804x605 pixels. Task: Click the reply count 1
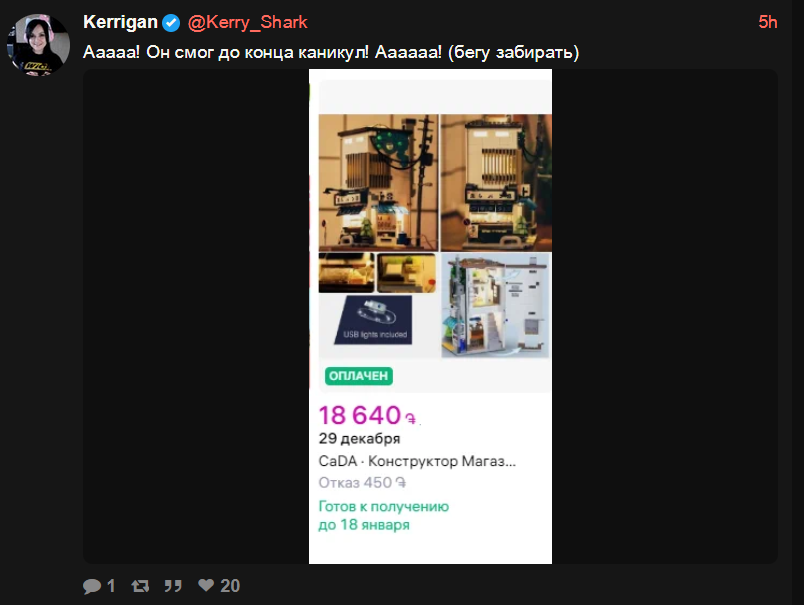coord(111,586)
